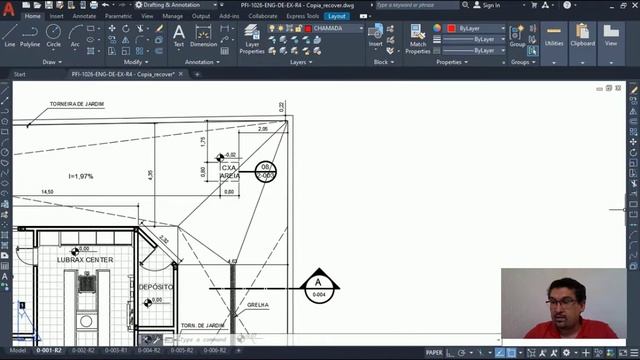Viewport: 640px width, 360px height.
Task: Click the Dimension tool
Action: (203, 36)
